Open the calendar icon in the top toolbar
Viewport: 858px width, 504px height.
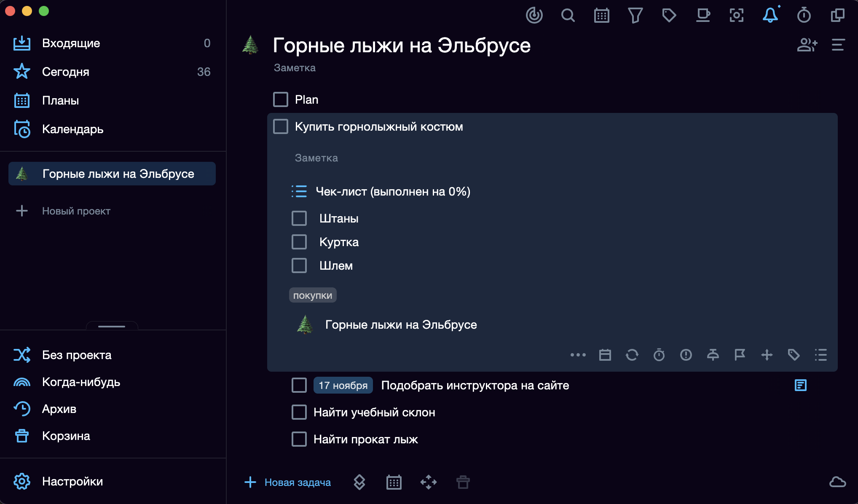[601, 16]
